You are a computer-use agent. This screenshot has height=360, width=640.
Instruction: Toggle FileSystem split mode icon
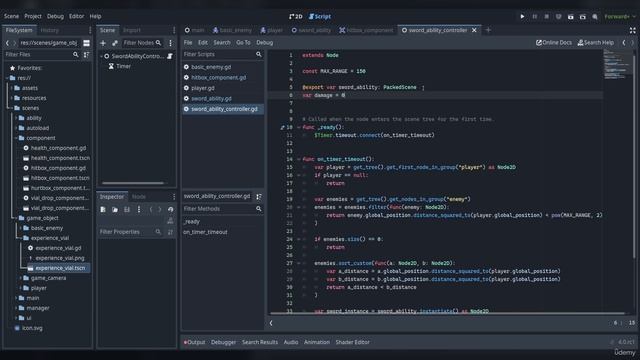pyautogui.click(x=87, y=43)
